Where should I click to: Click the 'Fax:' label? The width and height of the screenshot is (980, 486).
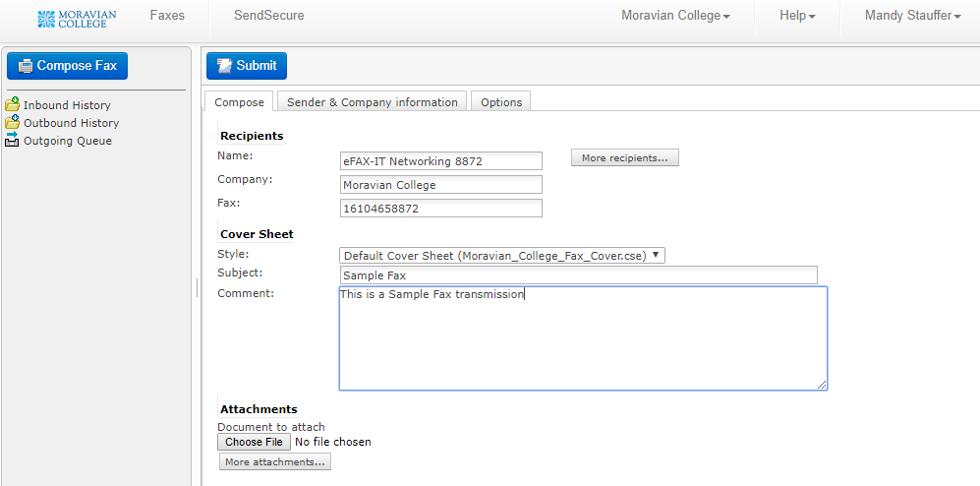coord(229,203)
